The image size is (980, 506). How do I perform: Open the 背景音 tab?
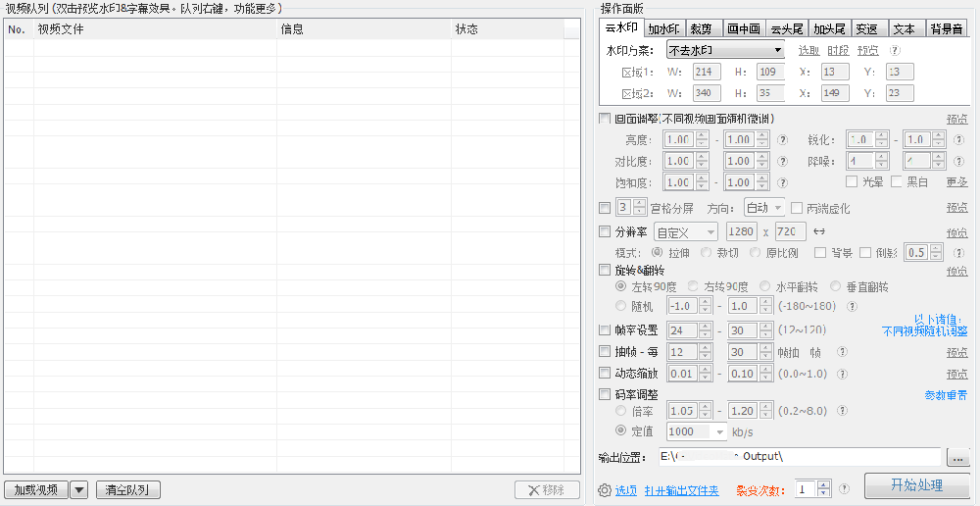click(x=945, y=28)
